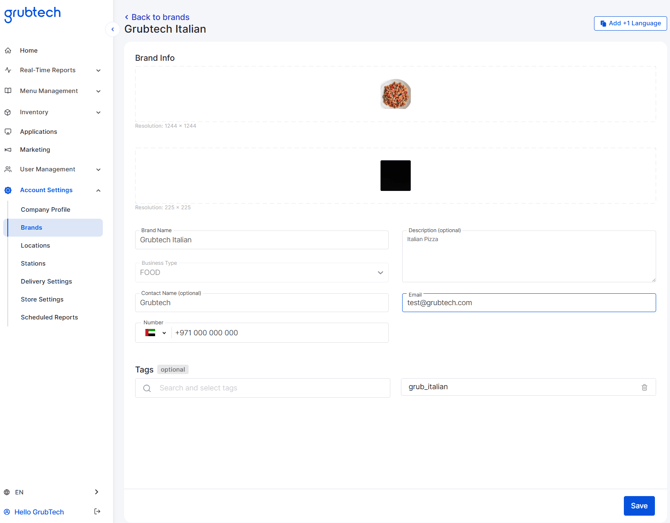This screenshot has width=670, height=523.
Task: Click the Hello GrubTech link
Action: (x=39, y=512)
